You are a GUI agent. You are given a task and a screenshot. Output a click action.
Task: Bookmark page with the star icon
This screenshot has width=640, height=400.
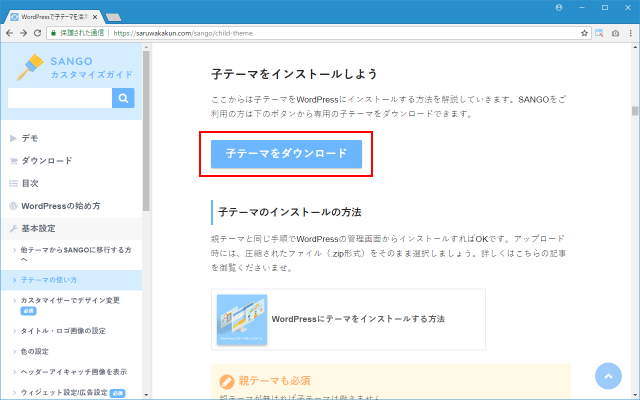584,33
